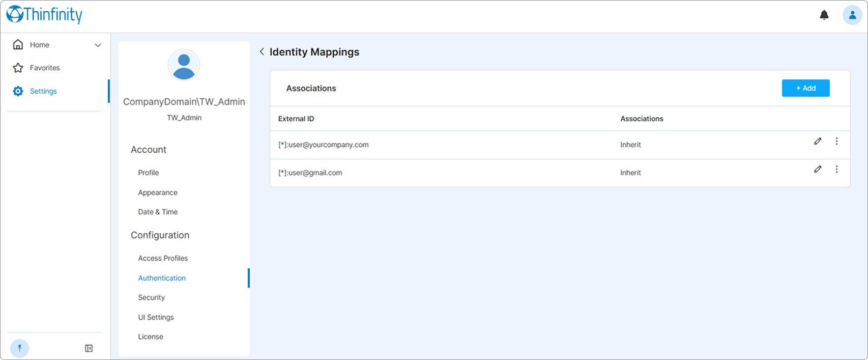Edit the user@yourcompany.com mapping
The width and height of the screenshot is (868, 360).
pos(818,141)
